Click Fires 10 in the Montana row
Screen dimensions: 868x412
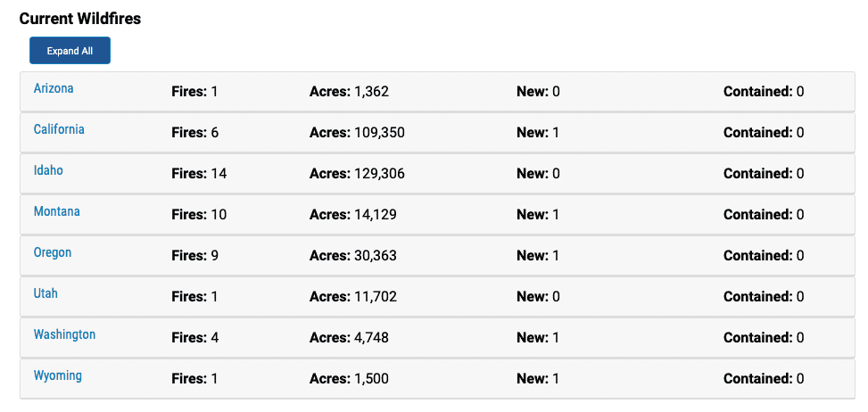[x=199, y=215]
